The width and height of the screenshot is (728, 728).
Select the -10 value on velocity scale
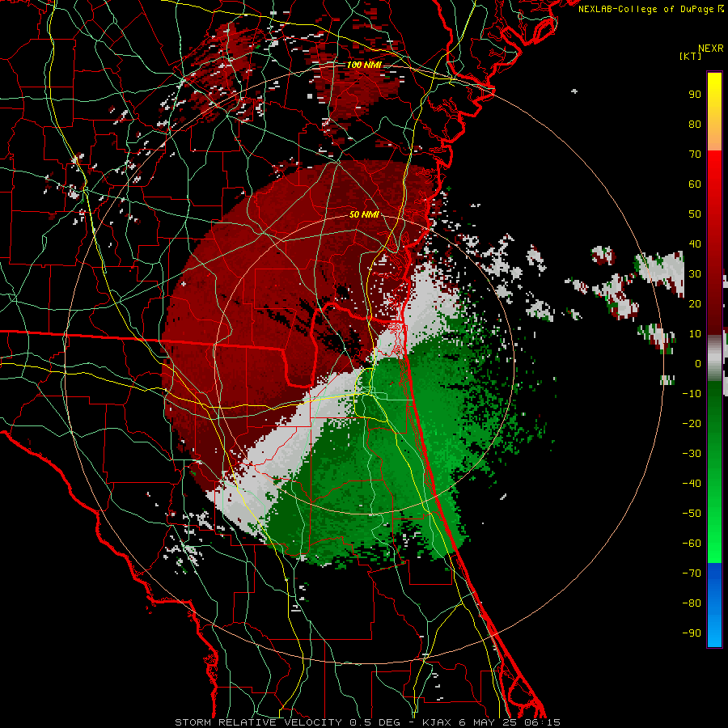click(692, 394)
